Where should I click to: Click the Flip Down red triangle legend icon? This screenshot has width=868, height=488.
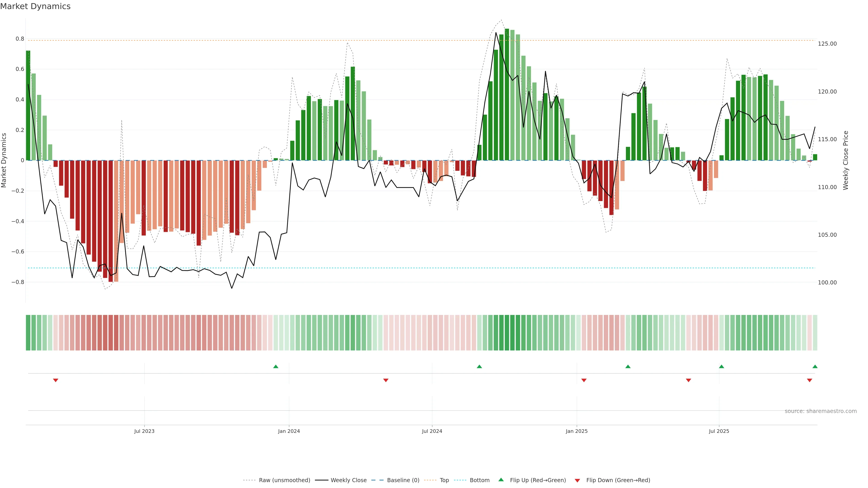577,480
